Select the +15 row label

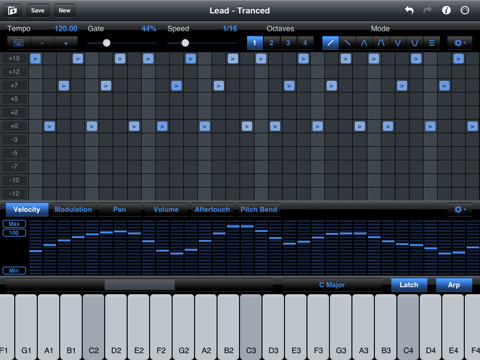click(x=14, y=58)
